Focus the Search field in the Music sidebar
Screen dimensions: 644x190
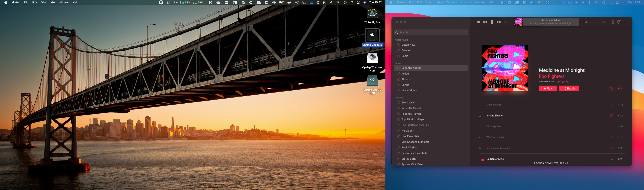(431, 33)
